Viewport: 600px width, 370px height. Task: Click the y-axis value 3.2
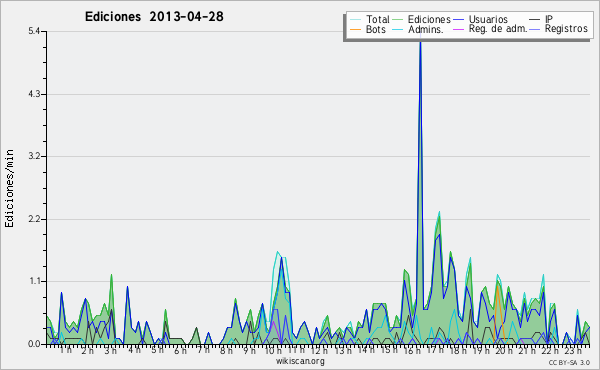[34, 156]
